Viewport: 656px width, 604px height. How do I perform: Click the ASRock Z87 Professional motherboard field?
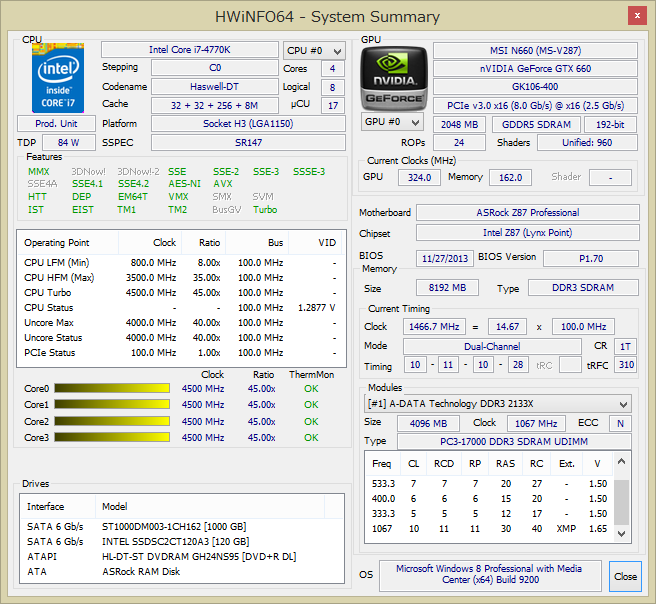click(x=528, y=212)
